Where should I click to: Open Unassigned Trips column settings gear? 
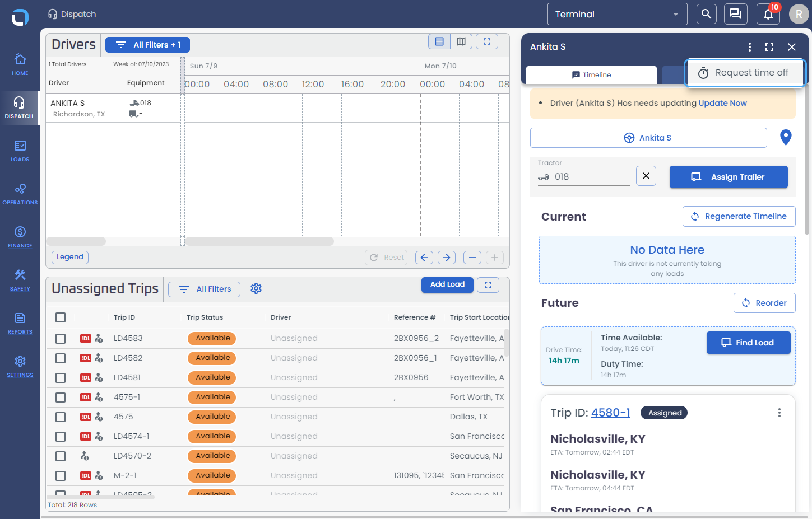(x=256, y=288)
